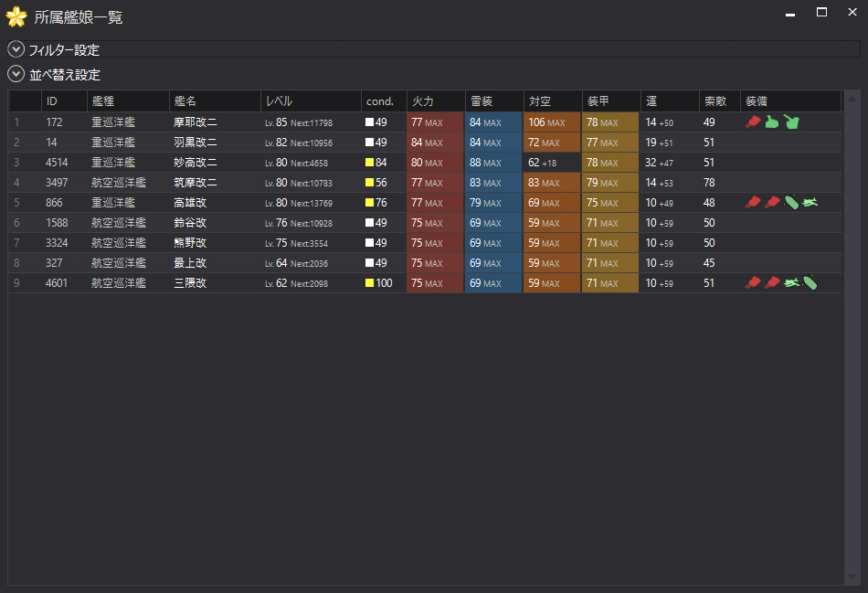Click the scrollbar down arrow
This screenshot has width=868, height=593.
tap(852, 577)
